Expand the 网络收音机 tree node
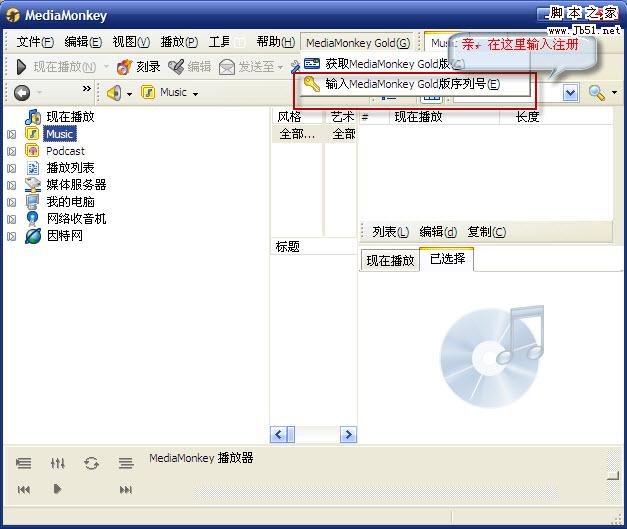Image resolution: width=627 pixels, height=529 pixels. tap(12, 219)
